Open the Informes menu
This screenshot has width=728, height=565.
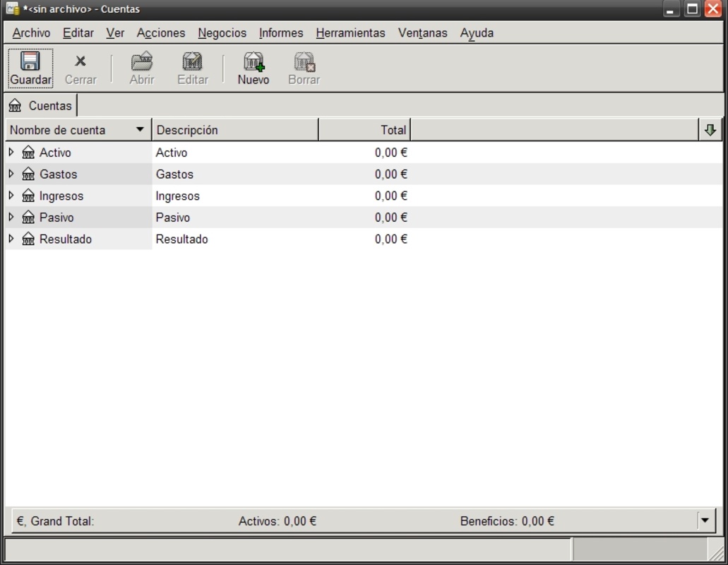click(x=280, y=33)
